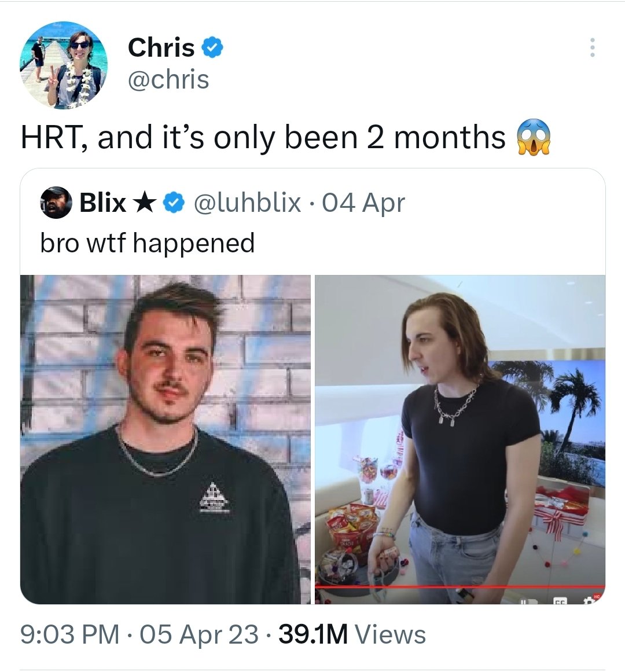Open quoted tweet text 'bro wtf happened'
The image size is (625, 672).
tap(148, 243)
